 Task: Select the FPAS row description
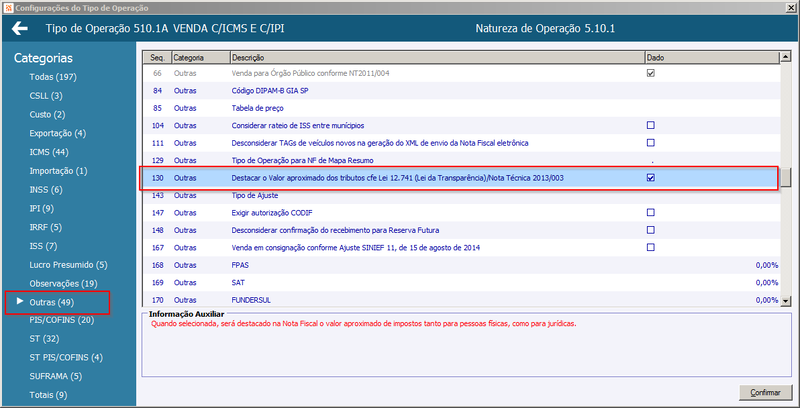pyautogui.click(x=240, y=265)
